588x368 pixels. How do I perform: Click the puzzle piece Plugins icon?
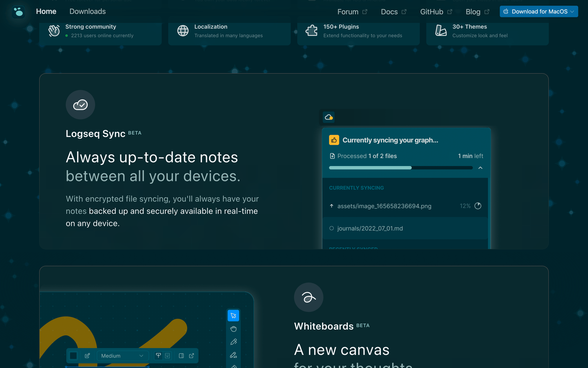pos(312,31)
